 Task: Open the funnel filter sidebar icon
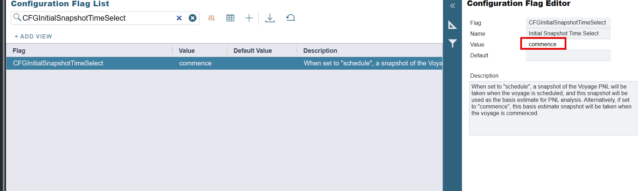tap(452, 43)
